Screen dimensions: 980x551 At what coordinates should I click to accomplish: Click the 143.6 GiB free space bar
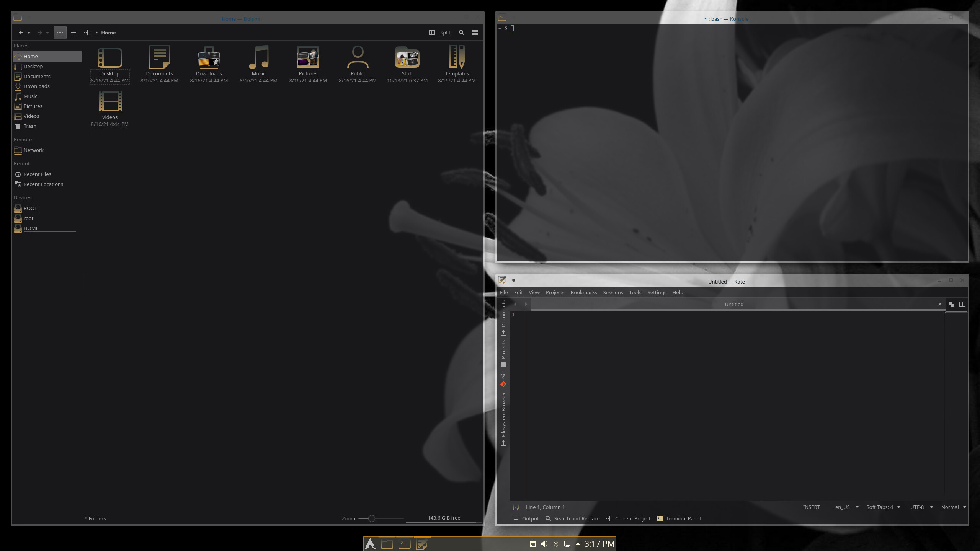(444, 518)
